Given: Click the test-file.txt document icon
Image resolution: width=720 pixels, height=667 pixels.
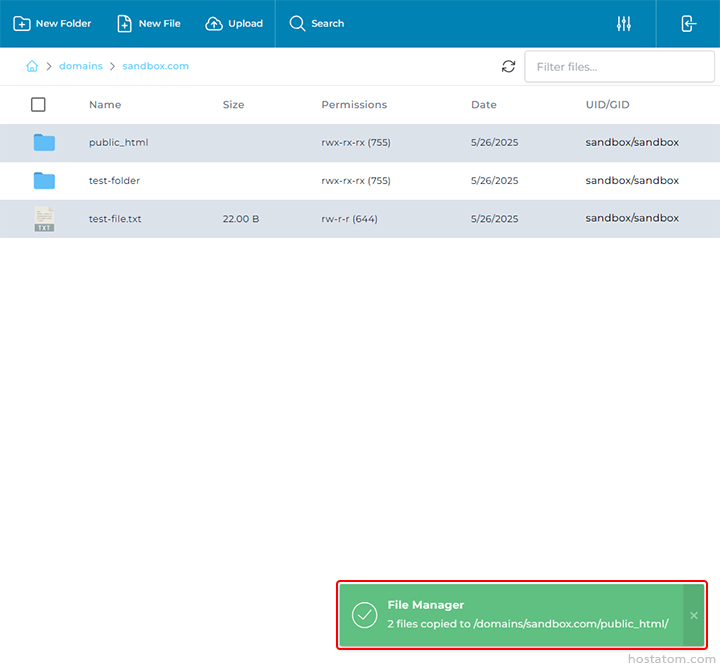Looking at the screenshot, I should tap(44, 219).
